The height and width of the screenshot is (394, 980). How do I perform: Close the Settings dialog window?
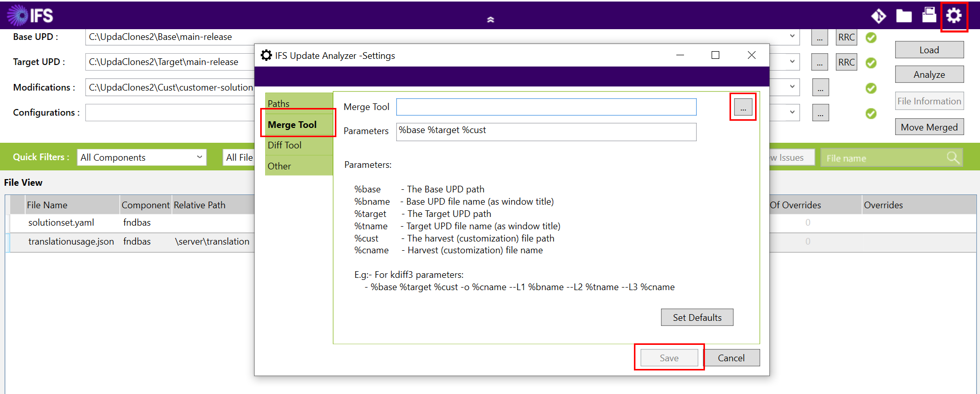[751, 55]
